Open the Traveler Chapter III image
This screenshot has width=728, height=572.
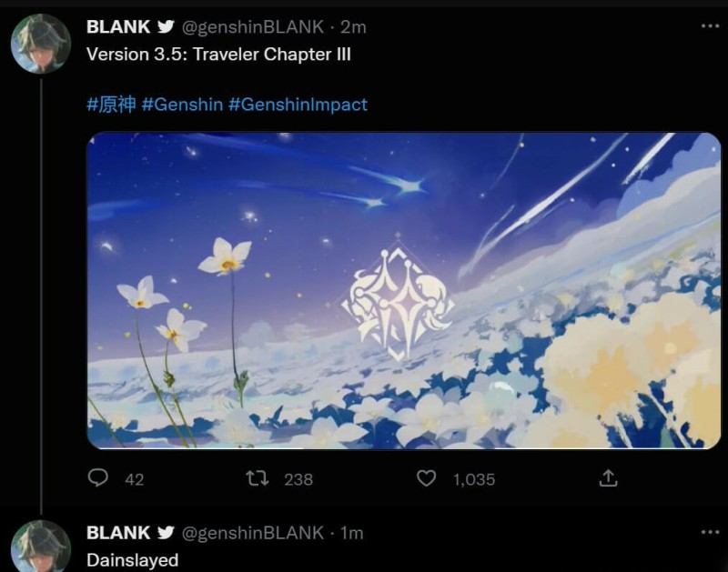click(403, 290)
